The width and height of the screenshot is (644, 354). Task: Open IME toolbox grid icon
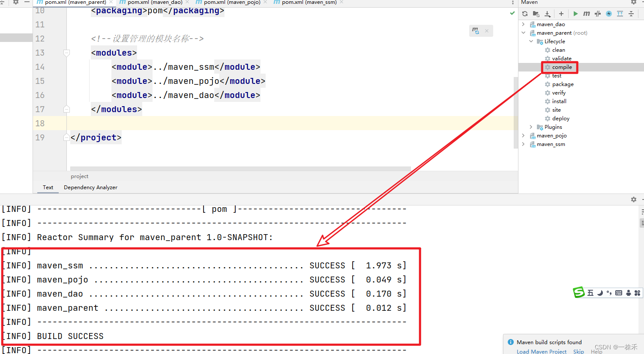637,293
